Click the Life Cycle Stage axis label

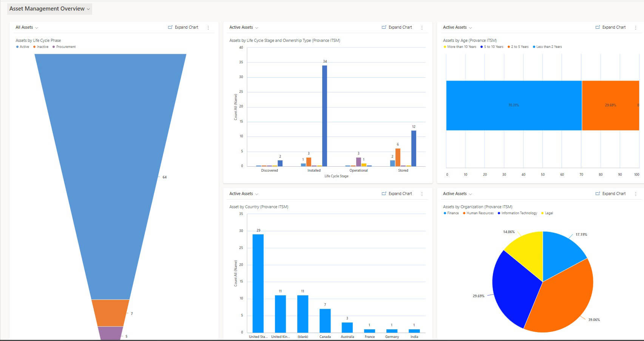[x=336, y=176]
